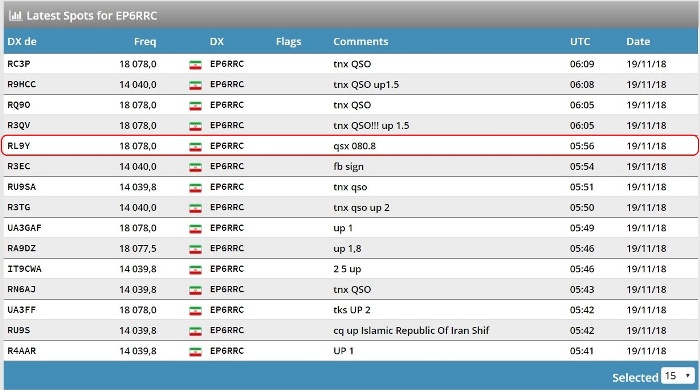Click comment 'tnx QSO!!! up 1.5'
700x390 pixels.
click(371, 125)
